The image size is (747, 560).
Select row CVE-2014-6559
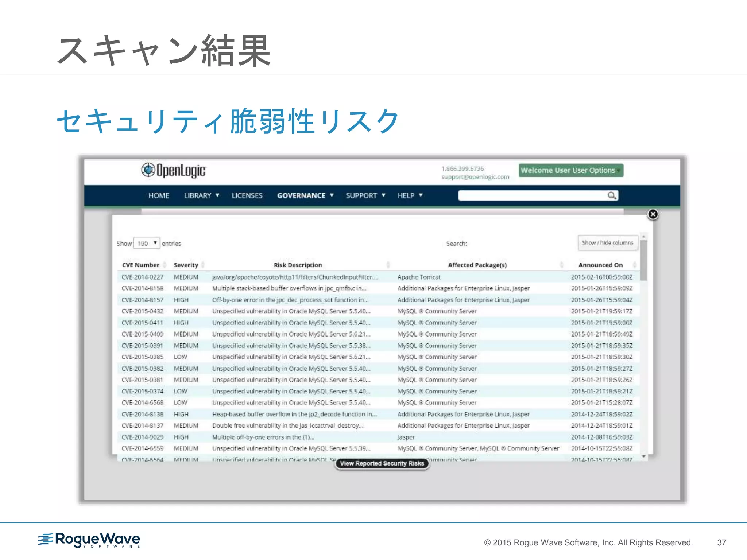pos(378,448)
